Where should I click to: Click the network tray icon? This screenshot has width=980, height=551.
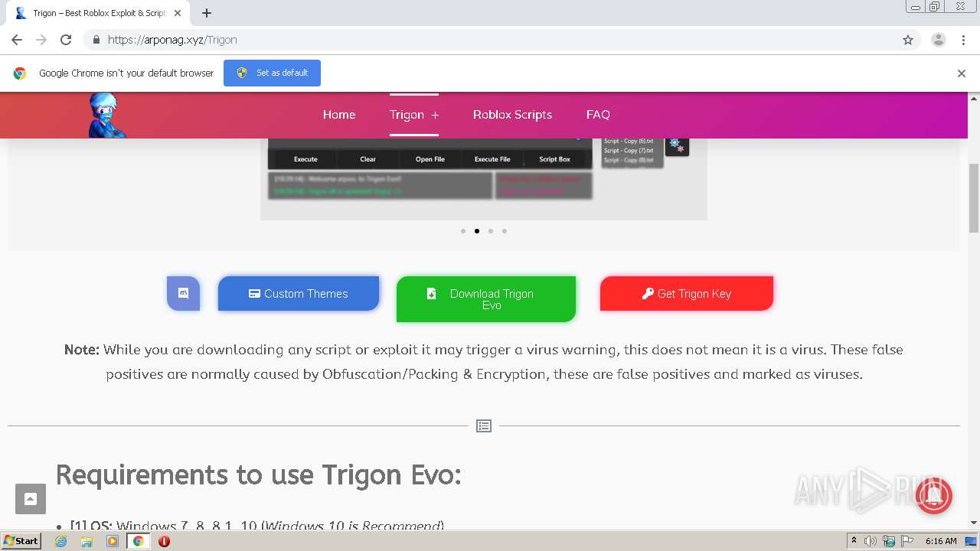tap(889, 541)
